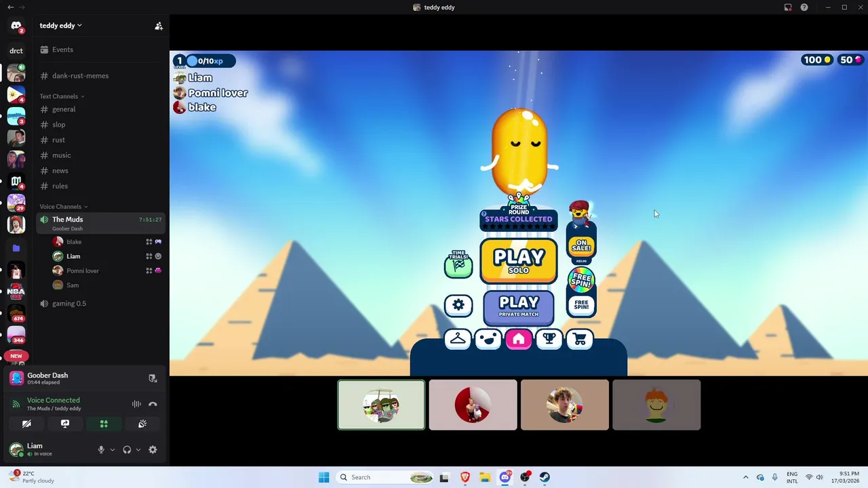Show hidden system tray icons chevron
The height and width of the screenshot is (488, 868).
[746, 477]
